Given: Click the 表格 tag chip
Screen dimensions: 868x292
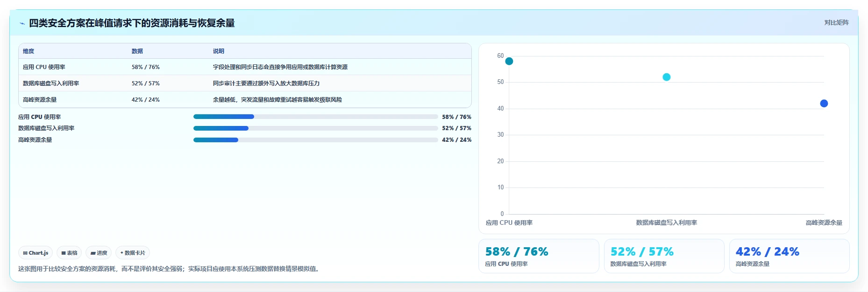Looking at the screenshot, I should point(69,253).
